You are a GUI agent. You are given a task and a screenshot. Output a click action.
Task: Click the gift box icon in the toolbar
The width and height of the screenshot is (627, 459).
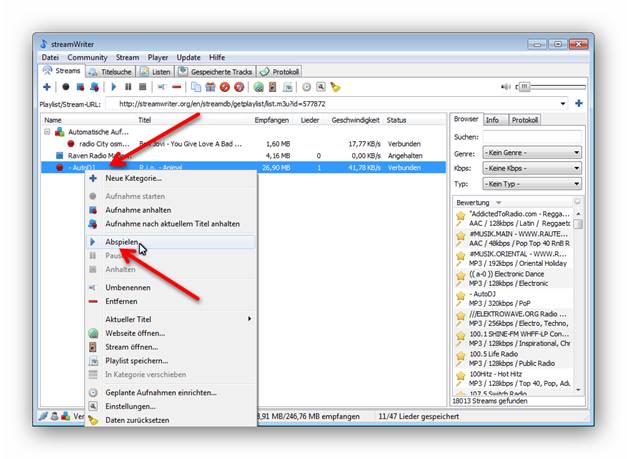click(x=210, y=87)
